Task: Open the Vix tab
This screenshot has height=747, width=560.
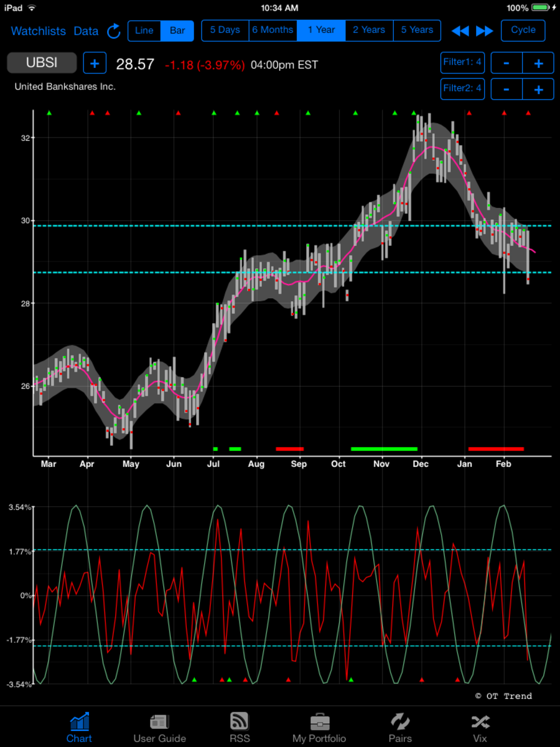Action: click(x=480, y=728)
